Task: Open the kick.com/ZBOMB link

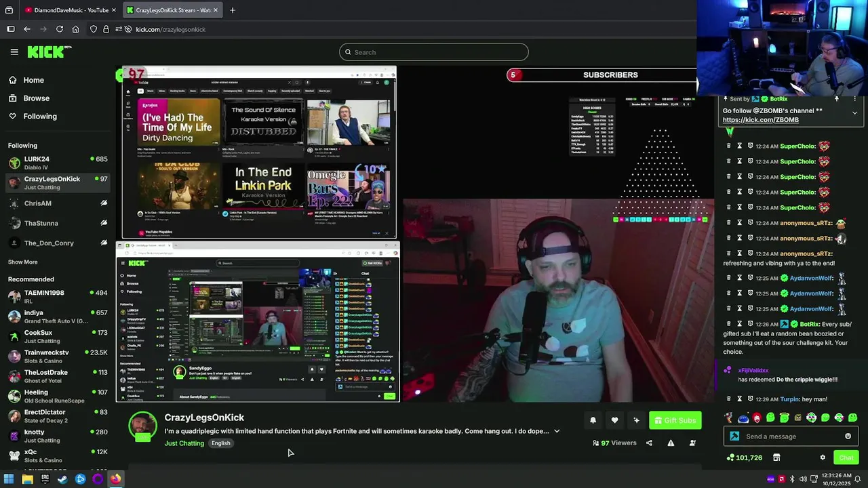Action: 760,120
